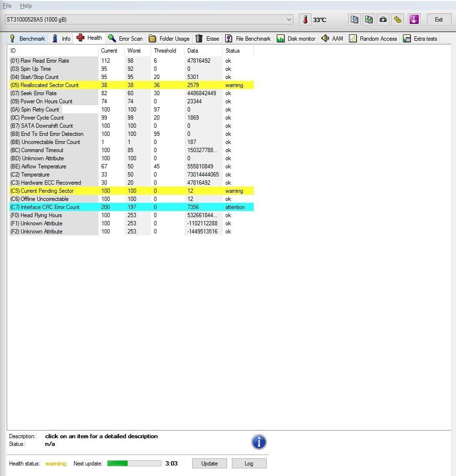Click the Status column header
456x476 pixels.
click(238, 51)
